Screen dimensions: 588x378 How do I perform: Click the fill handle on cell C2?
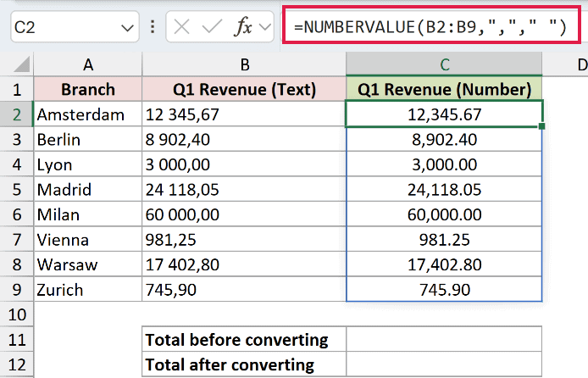click(541, 126)
